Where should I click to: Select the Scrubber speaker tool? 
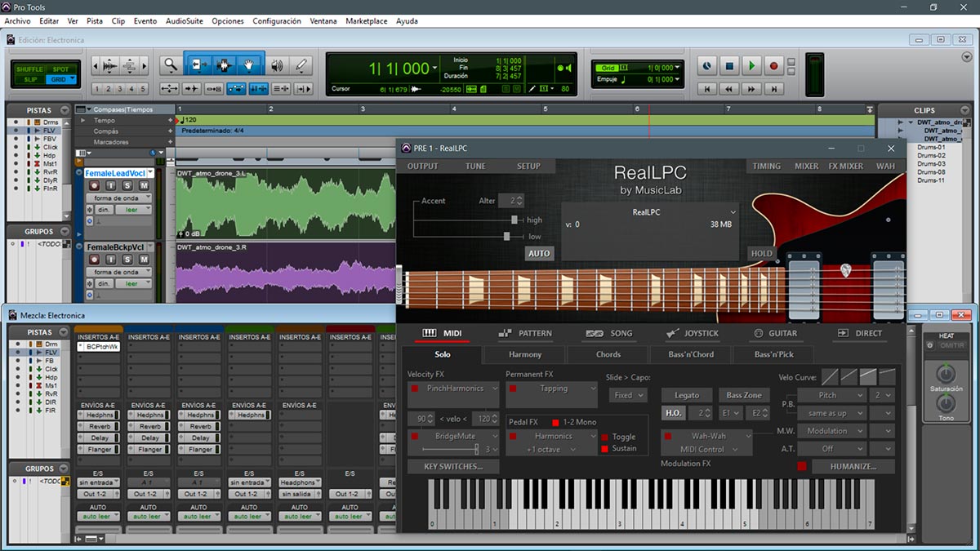click(278, 65)
